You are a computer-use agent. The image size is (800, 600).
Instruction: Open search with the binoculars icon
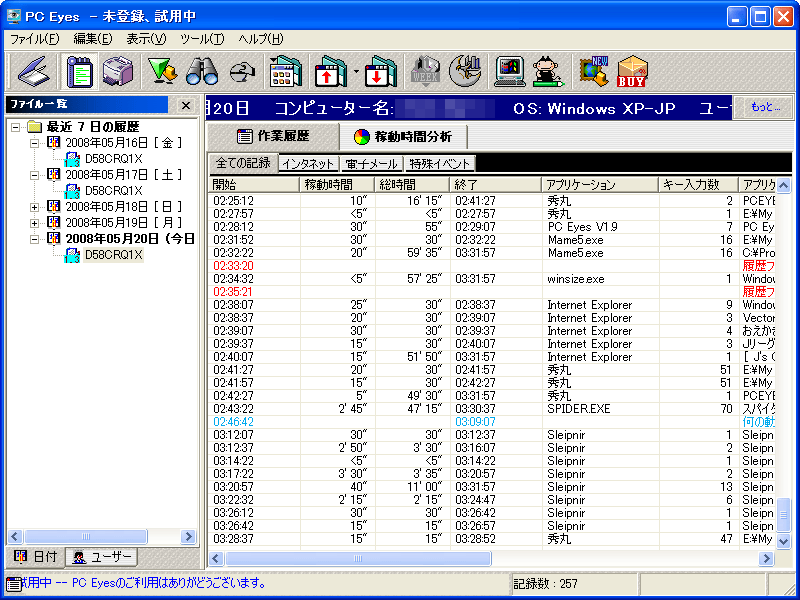[x=202, y=71]
